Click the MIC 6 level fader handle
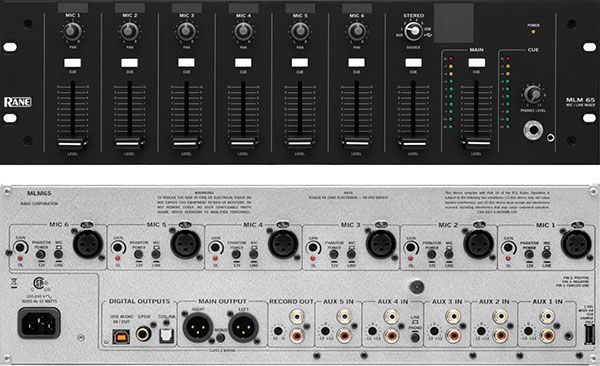 [x=357, y=143]
